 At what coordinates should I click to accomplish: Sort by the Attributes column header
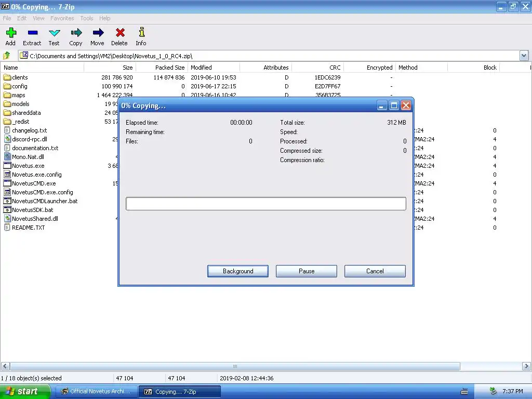(x=265, y=68)
